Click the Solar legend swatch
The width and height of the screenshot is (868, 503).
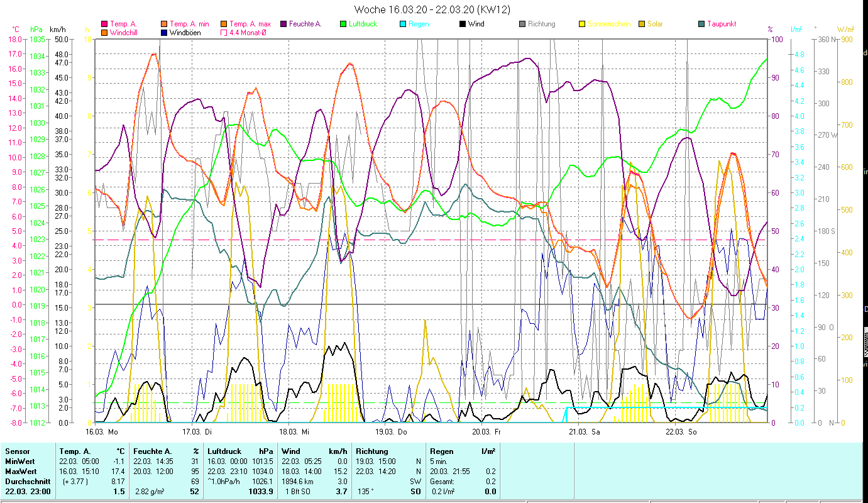pos(642,25)
